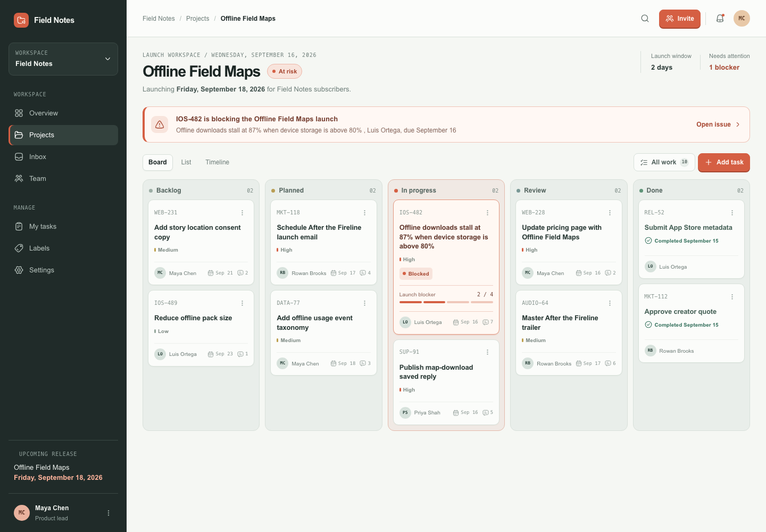Open Labels in the sidebar
The image size is (766, 532).
tap(63, 248)
